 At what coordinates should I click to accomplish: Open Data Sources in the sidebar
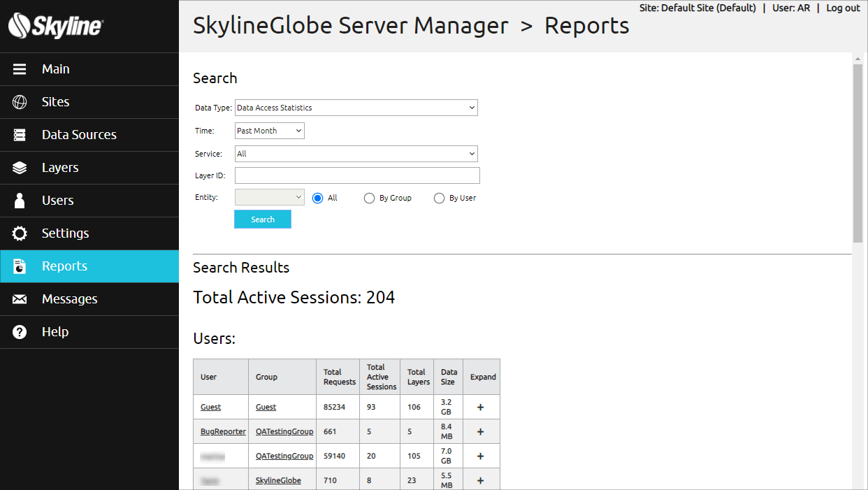point(89,135)
